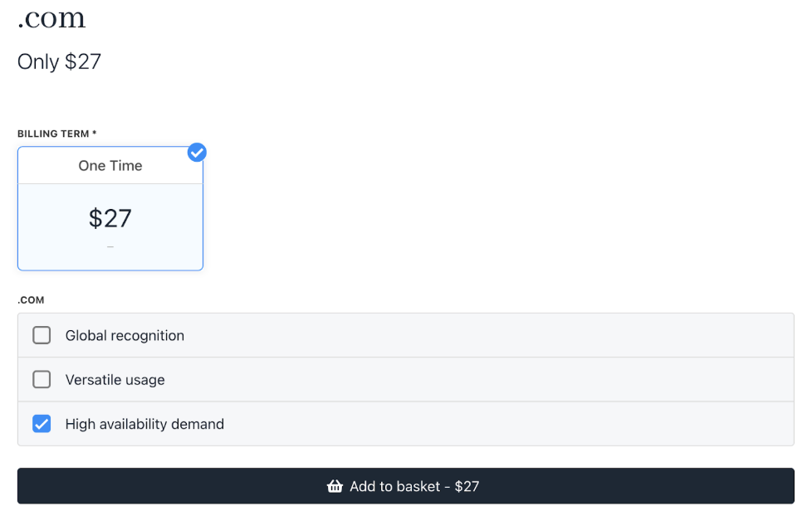Click empty space in High availability demand row
The height and width of the screenshot is (506, 812).
(x=507, y=424)
